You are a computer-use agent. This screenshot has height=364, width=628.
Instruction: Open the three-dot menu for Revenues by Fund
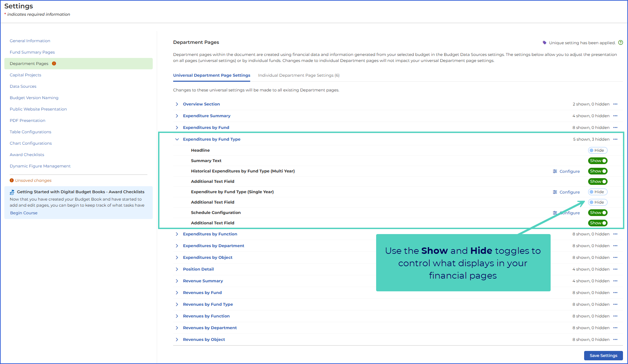[615, 293]
